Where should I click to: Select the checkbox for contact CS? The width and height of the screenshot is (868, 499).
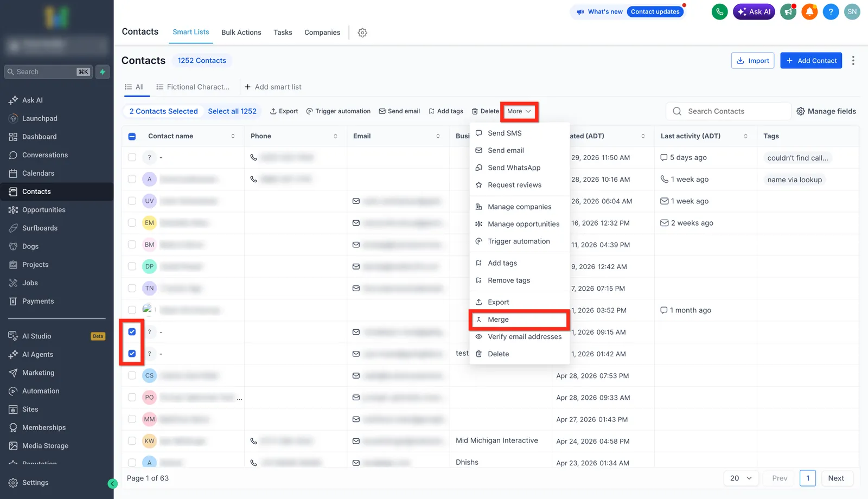[132, 375]
